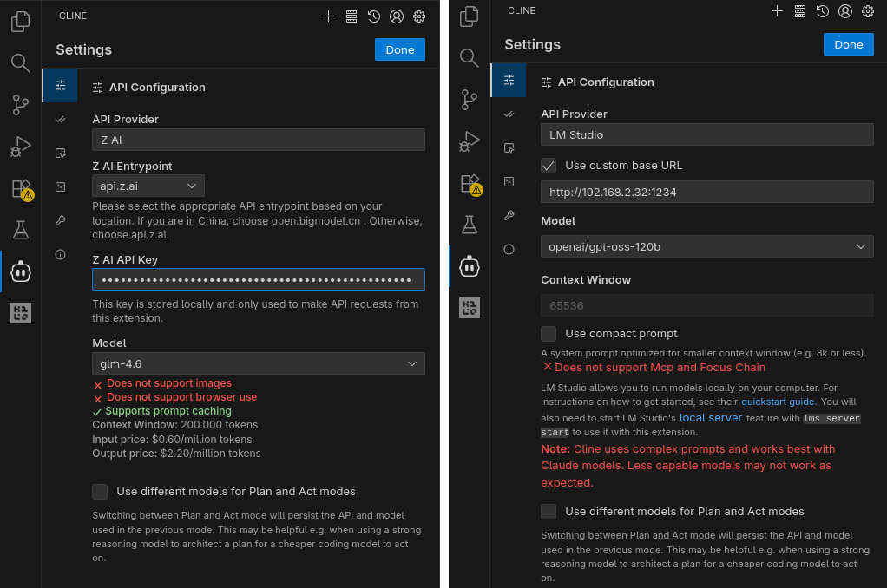
Task: Click into the Z AI API Key field
Action: coord(258,279)
